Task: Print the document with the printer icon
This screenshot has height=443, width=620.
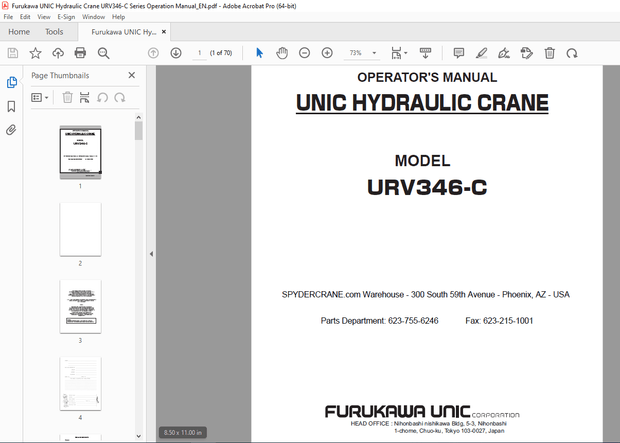Action: click(x=80, y=53)
